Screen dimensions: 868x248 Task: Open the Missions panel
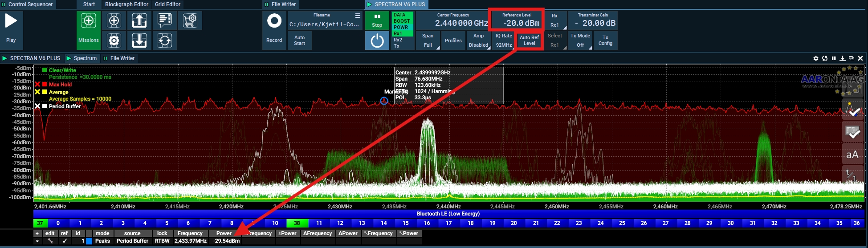(89, 30)
